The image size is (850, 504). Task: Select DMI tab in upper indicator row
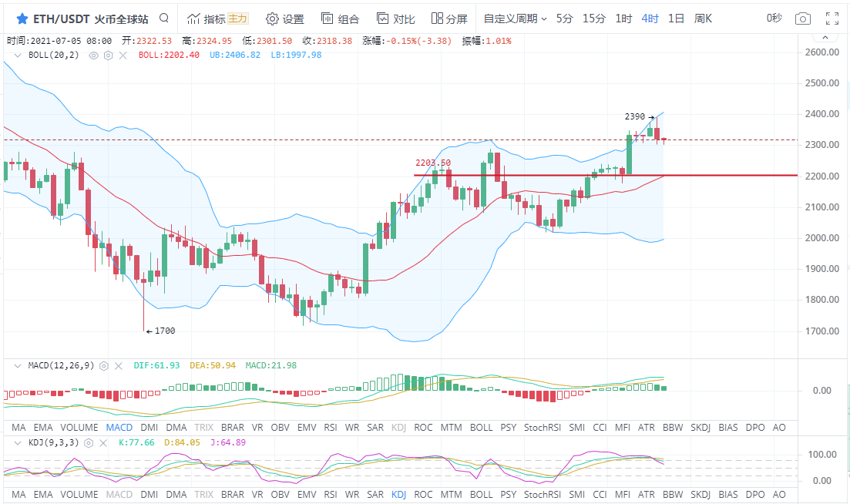[149, 428]
